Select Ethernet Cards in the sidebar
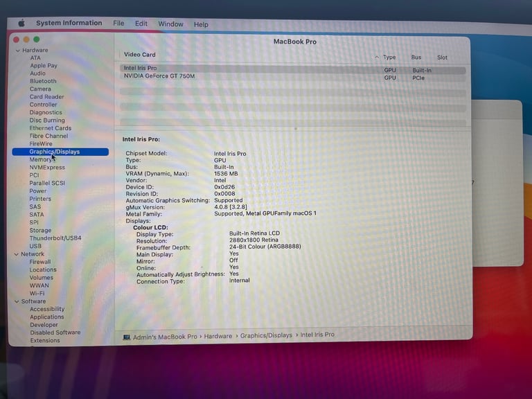This screenshot has width=532, height=399. point(50,128)
